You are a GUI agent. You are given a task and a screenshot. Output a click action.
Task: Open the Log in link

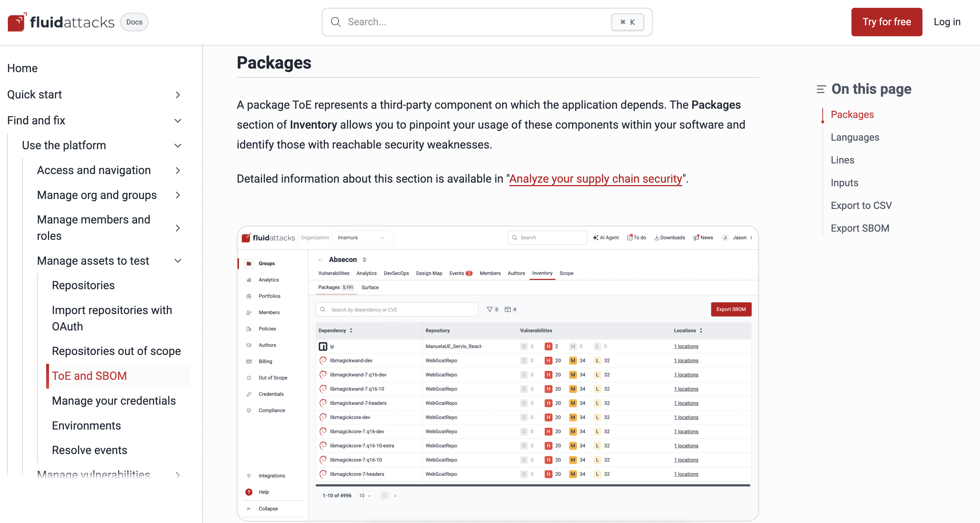click(x=947, y=22)
